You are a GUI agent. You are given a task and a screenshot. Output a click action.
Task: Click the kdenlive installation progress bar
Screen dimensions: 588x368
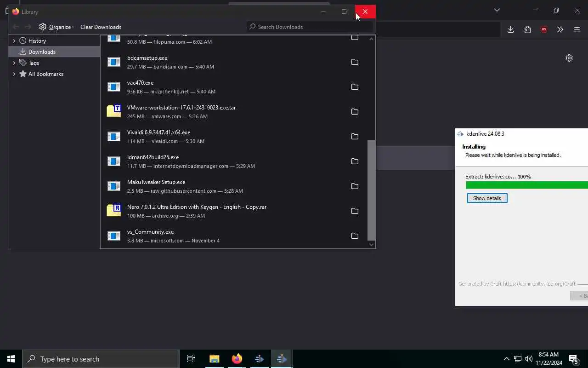point(527,185)
